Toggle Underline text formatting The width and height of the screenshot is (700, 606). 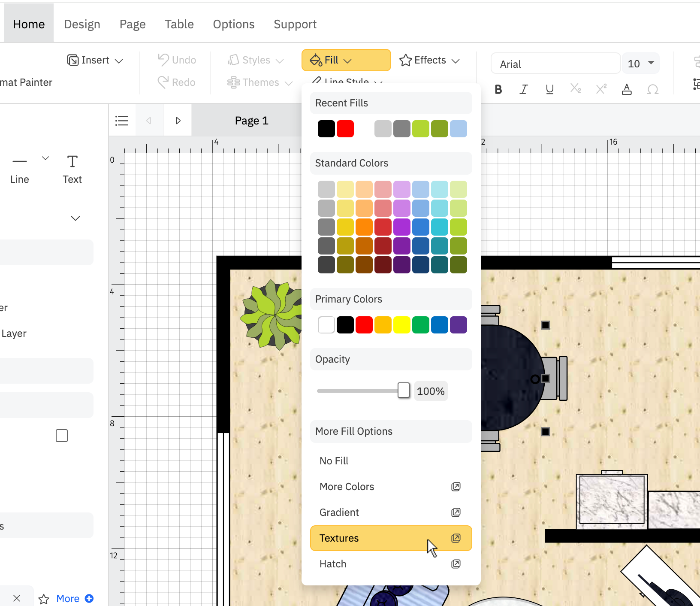click(x=549, y=89)
